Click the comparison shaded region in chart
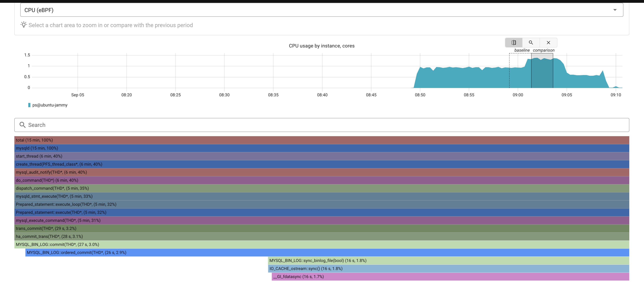Viewport: 644px width, 296px height. click(x=542, y=71)
